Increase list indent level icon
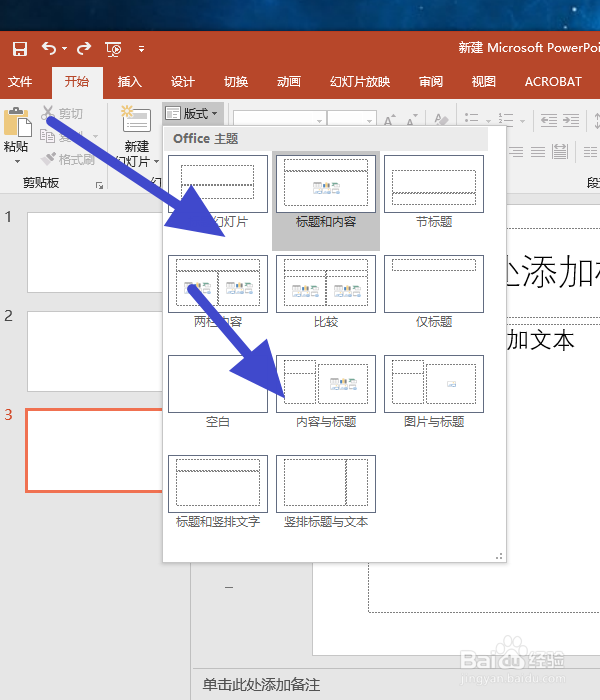 [571, 120]
